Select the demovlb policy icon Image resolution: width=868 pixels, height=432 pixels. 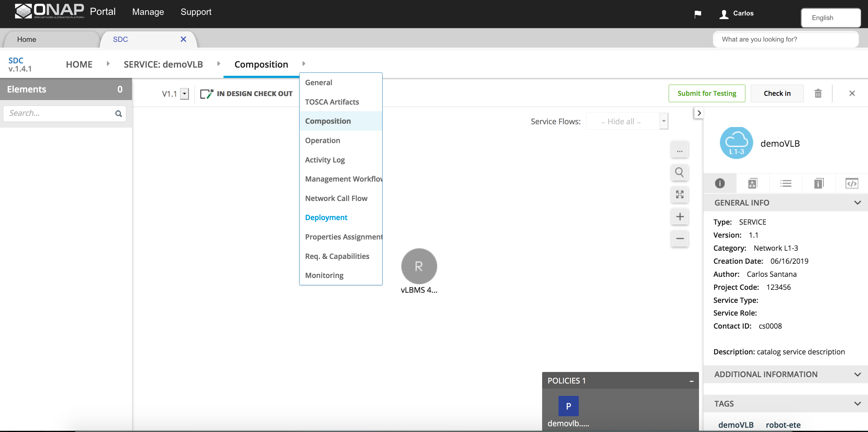[568, 406]
